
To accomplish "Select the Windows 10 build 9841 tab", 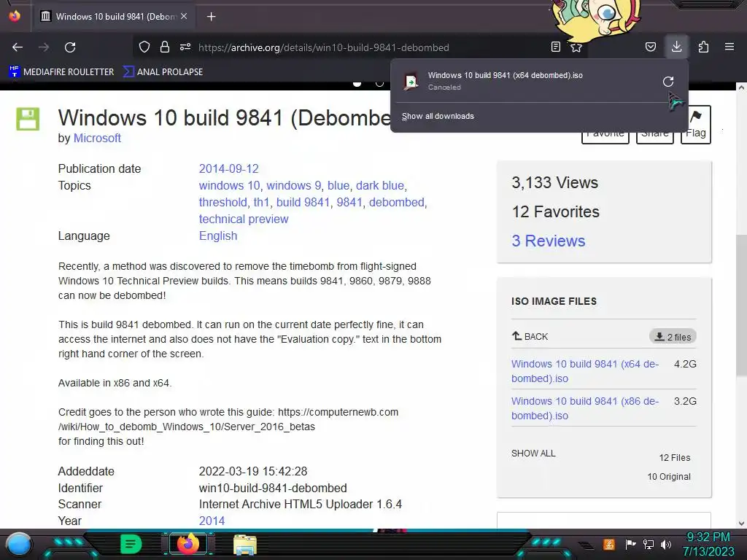I will (x=113, y=17).
